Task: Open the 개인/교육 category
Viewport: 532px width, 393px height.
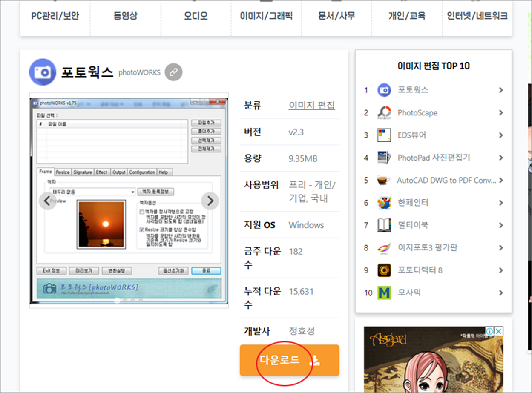Action: pos(407,17)
